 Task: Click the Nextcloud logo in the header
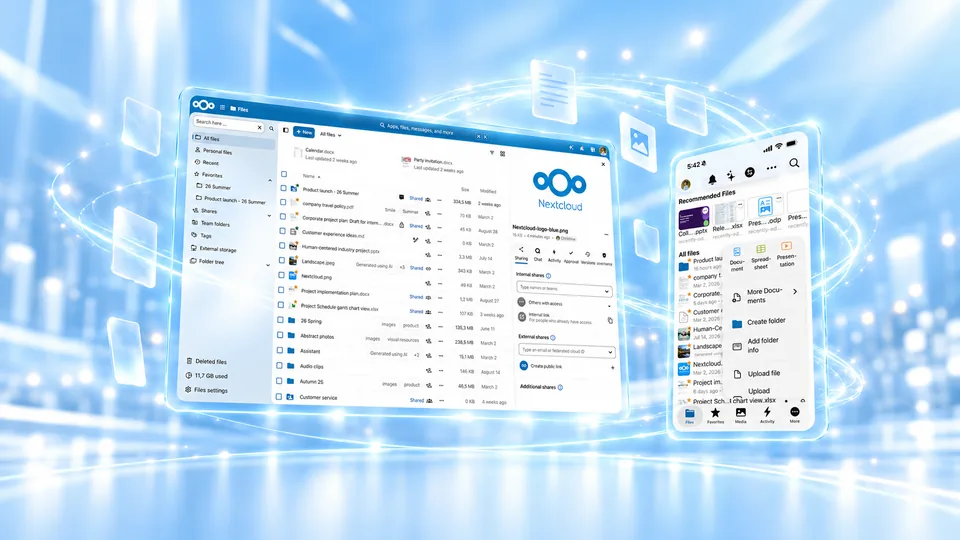[x=203, y=105]
